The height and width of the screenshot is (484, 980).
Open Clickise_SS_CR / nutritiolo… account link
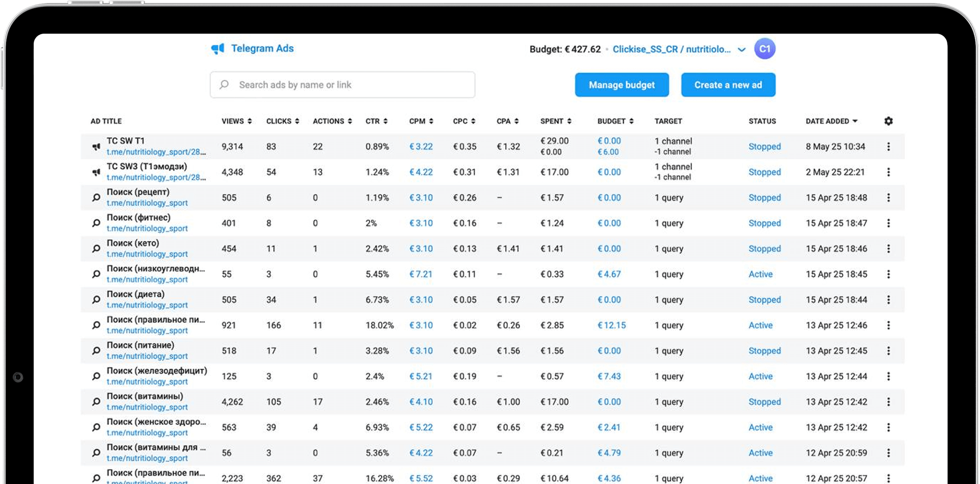pyautogui.click(x=672, y=49)
